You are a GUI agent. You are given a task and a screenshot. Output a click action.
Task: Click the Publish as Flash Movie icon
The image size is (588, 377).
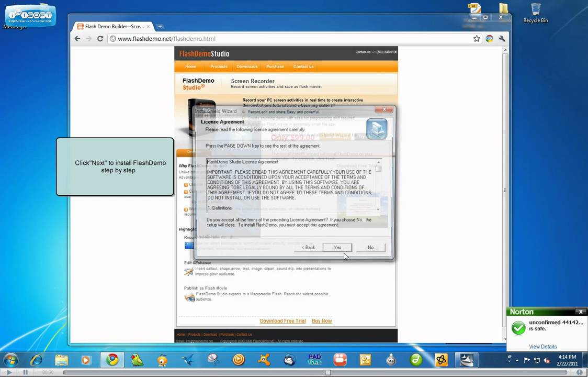tap(189, 297)
